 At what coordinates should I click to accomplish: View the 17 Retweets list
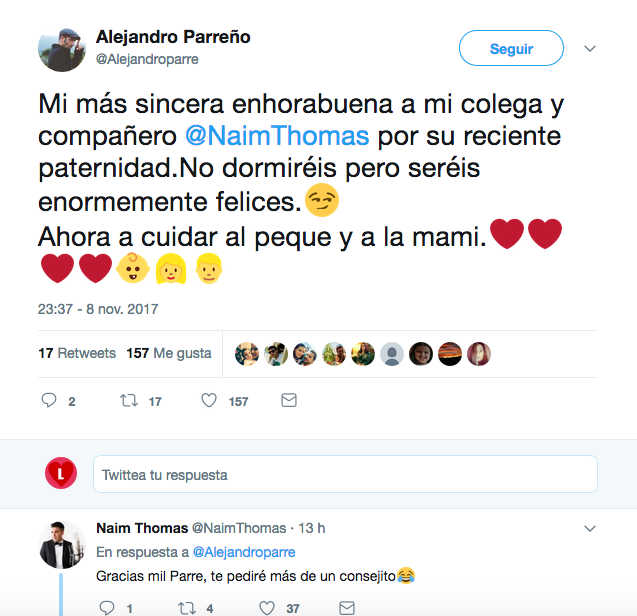pyautogui.click(x=77, y=353)
